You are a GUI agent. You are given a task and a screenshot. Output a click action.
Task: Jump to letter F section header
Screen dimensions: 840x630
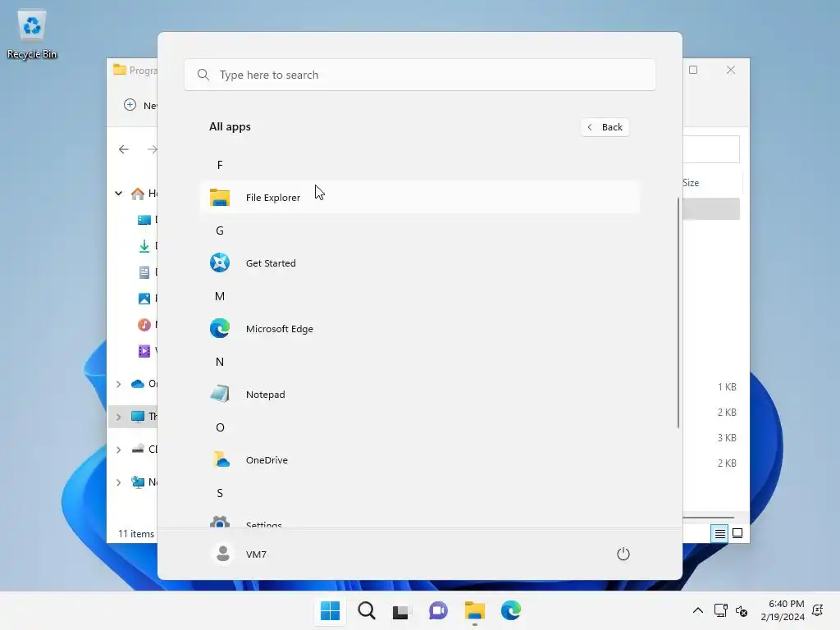[220, 165]
